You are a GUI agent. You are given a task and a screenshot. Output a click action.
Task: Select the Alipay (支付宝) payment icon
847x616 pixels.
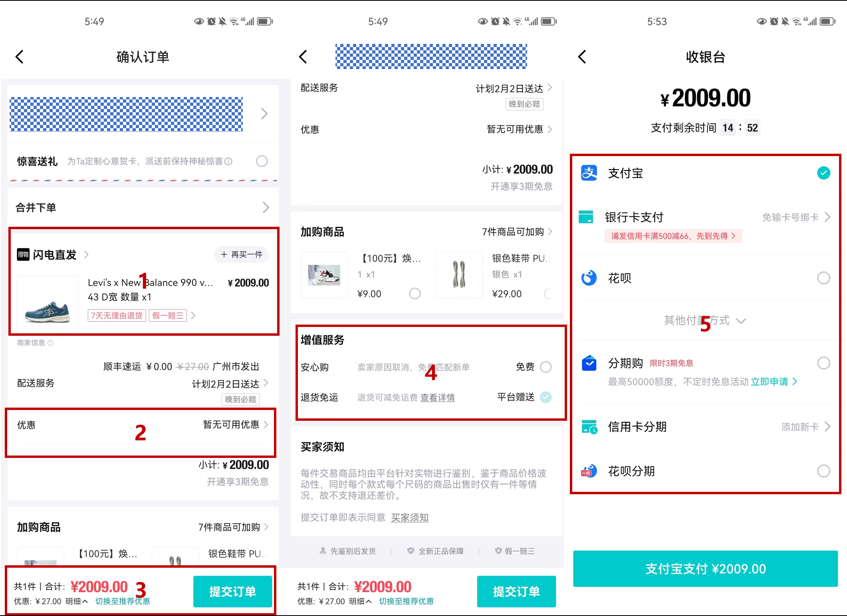coord(589,173)
